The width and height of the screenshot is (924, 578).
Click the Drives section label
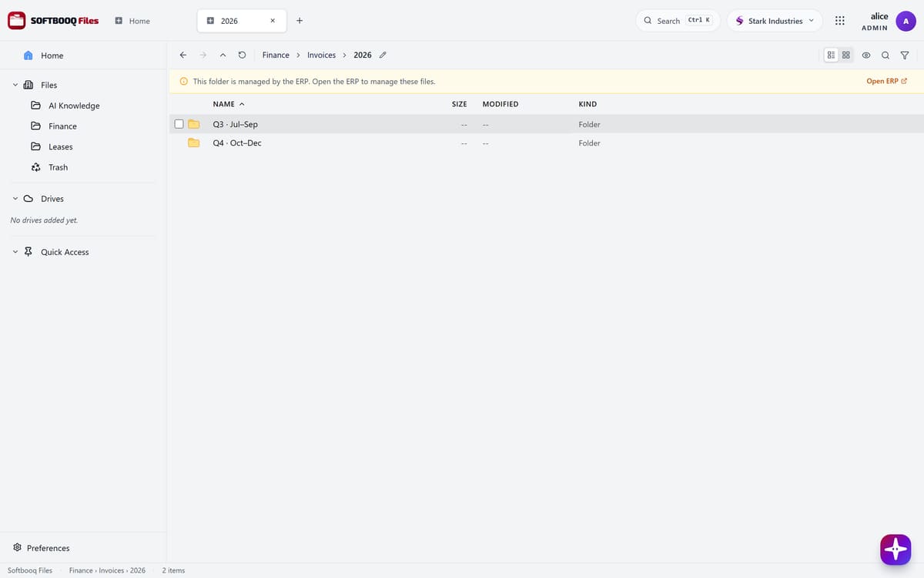coord(52,199)
